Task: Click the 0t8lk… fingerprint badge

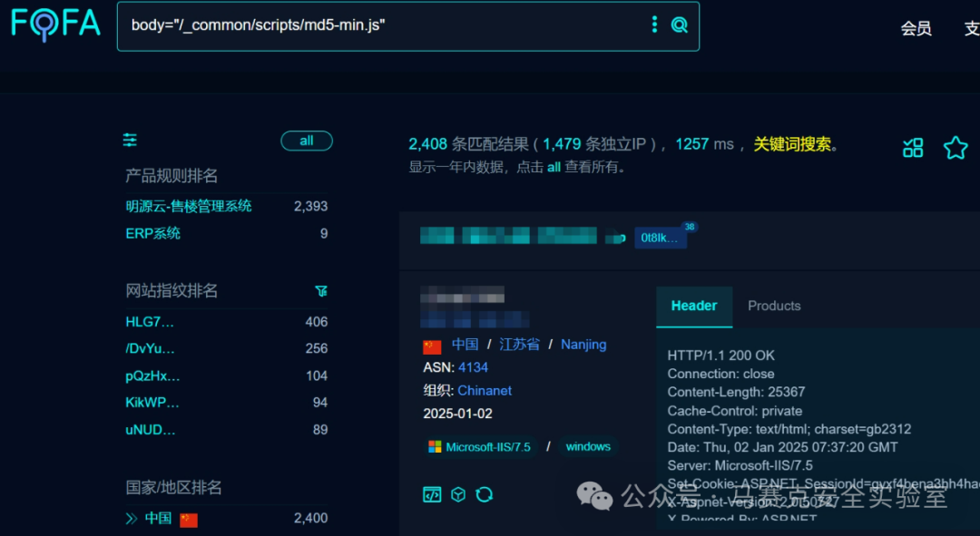Action: (x=660, y=238)
